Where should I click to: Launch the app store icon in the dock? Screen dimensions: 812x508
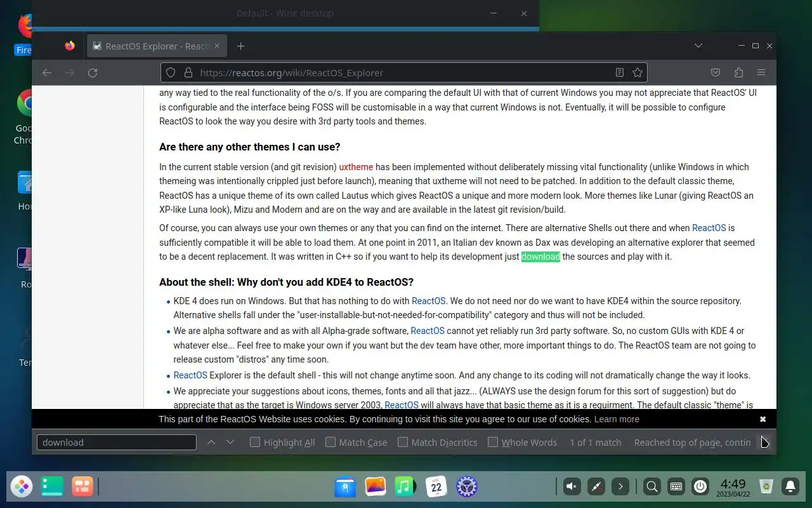[345, 487]
